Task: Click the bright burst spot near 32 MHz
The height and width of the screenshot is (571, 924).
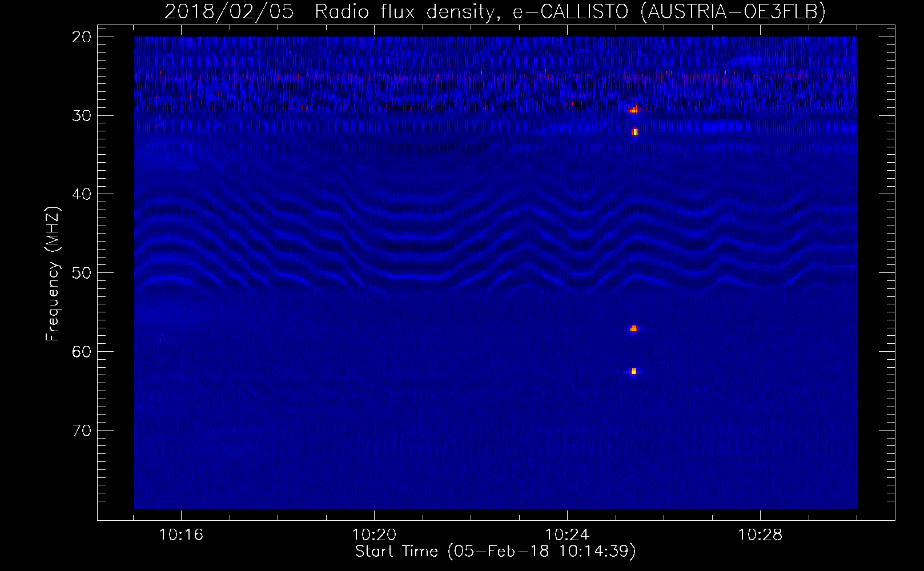Action: [634, 132]
